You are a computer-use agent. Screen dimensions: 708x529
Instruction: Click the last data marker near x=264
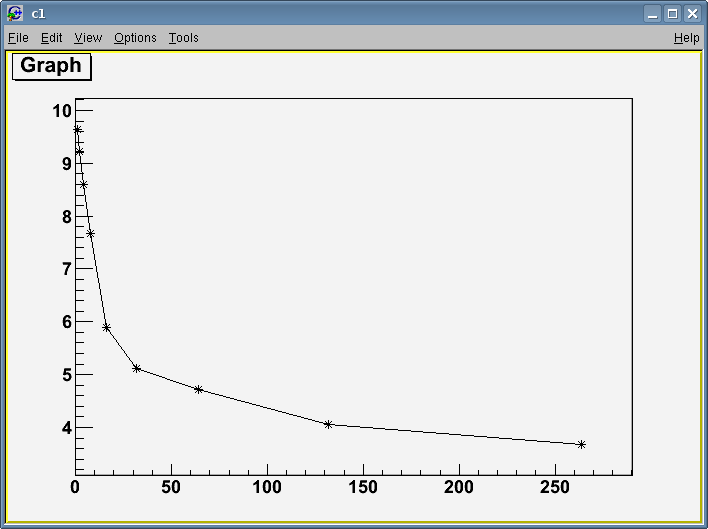581,444
